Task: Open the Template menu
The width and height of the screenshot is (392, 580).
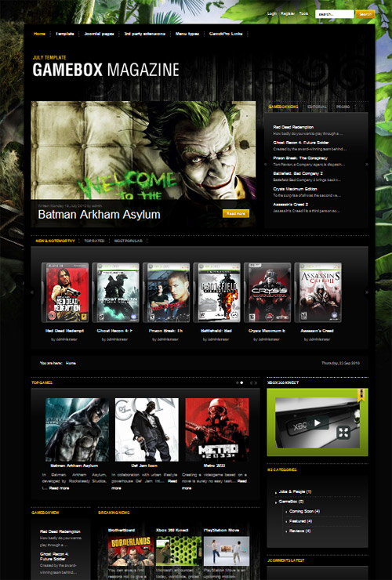Action: [65, 34]
